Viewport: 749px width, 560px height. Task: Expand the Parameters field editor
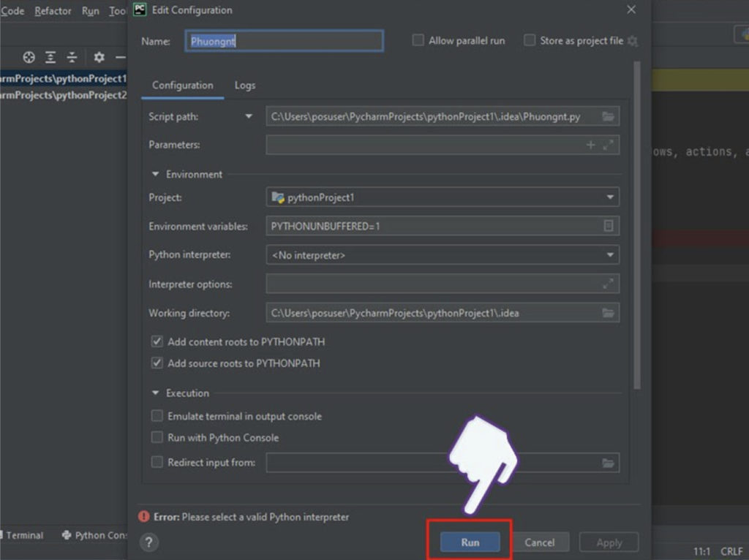pos(608,145)
